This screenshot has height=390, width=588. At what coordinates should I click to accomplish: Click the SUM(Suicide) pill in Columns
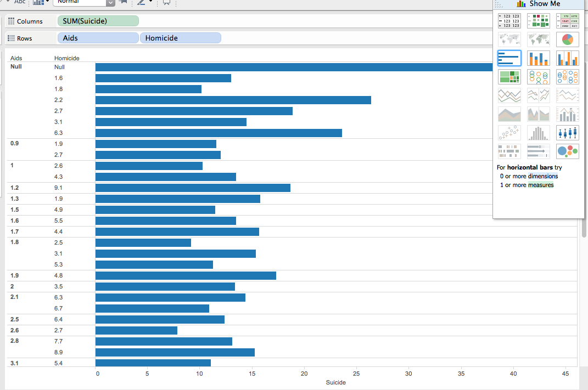pyautogui.click(x=98, y=21)
